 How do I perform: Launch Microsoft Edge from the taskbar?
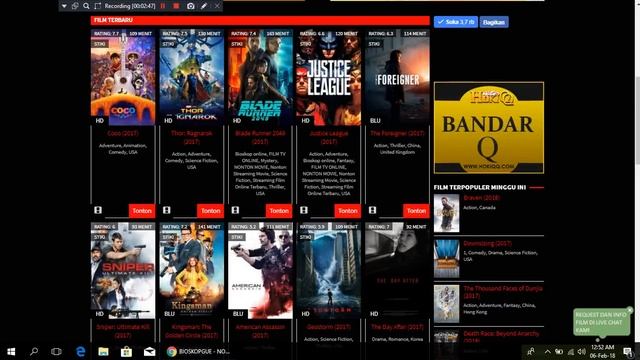pyautogui.click(x=80, y=351)
